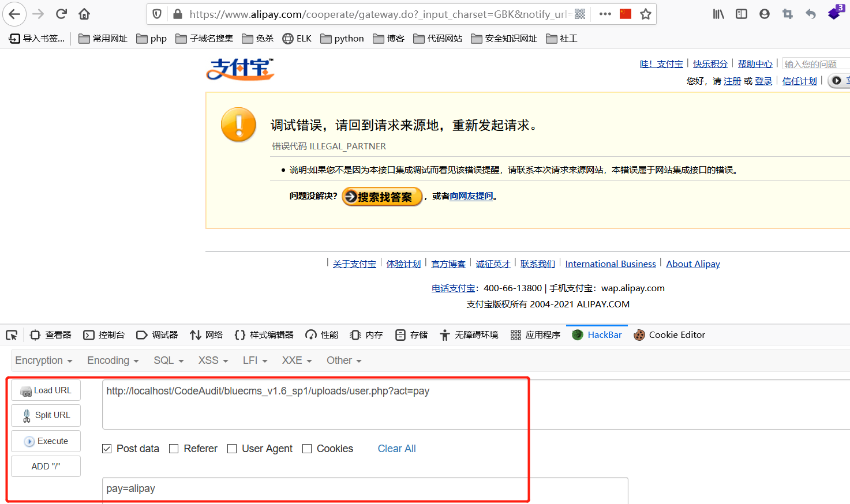Viewport: 850px width, 504px height.
Task: Enable the User Agent checkbox
Action: [x=232, y=449]
